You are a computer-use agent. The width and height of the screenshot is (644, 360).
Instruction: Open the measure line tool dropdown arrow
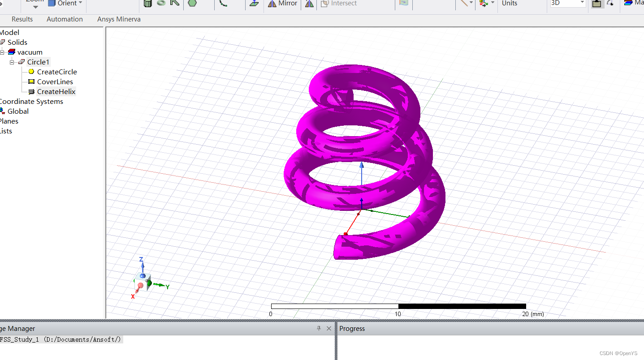coord(471,3)
